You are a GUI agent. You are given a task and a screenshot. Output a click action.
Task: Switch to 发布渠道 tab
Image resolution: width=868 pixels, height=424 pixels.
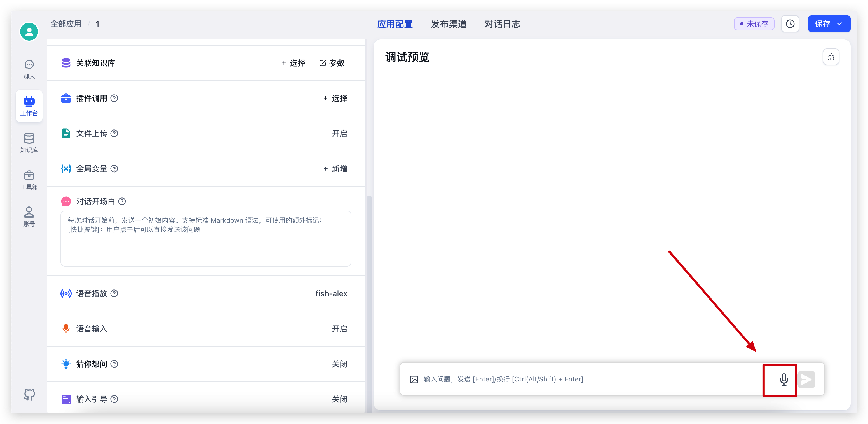tap(449, 24)
